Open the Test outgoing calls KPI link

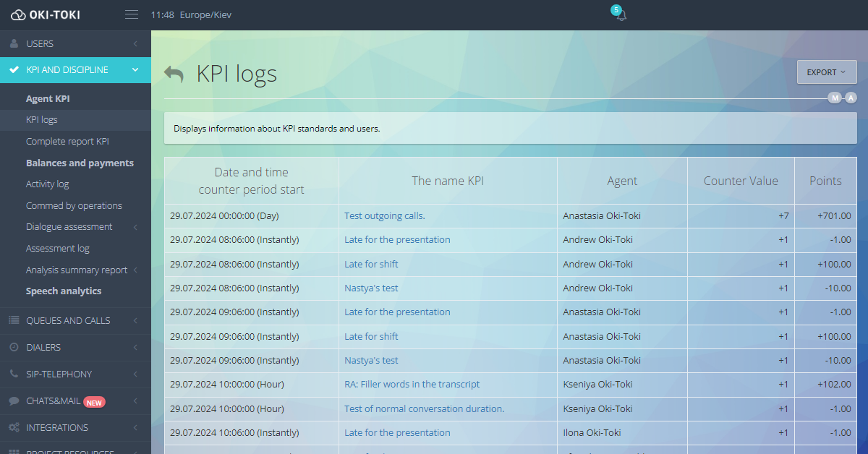click(x=384, y=215)
